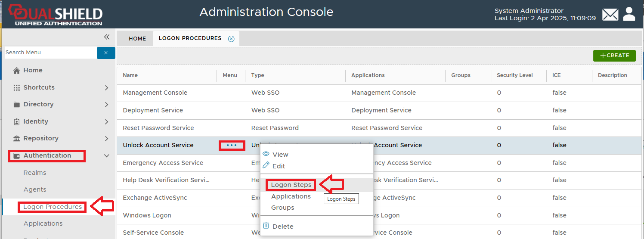Click into the Search Menu input
The image size is (644, 239).
click(x=50, y=53)
